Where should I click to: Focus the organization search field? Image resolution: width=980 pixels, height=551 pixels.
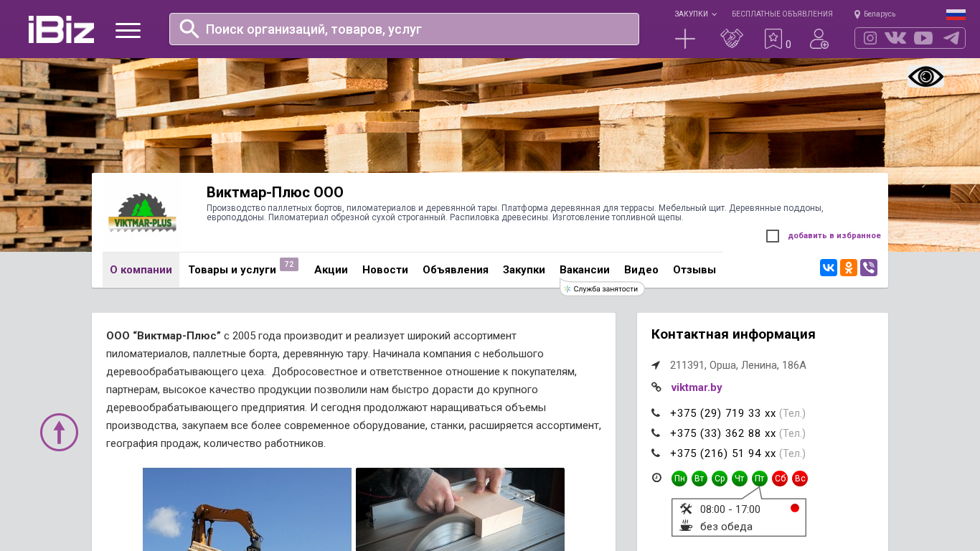pos(404,29)
